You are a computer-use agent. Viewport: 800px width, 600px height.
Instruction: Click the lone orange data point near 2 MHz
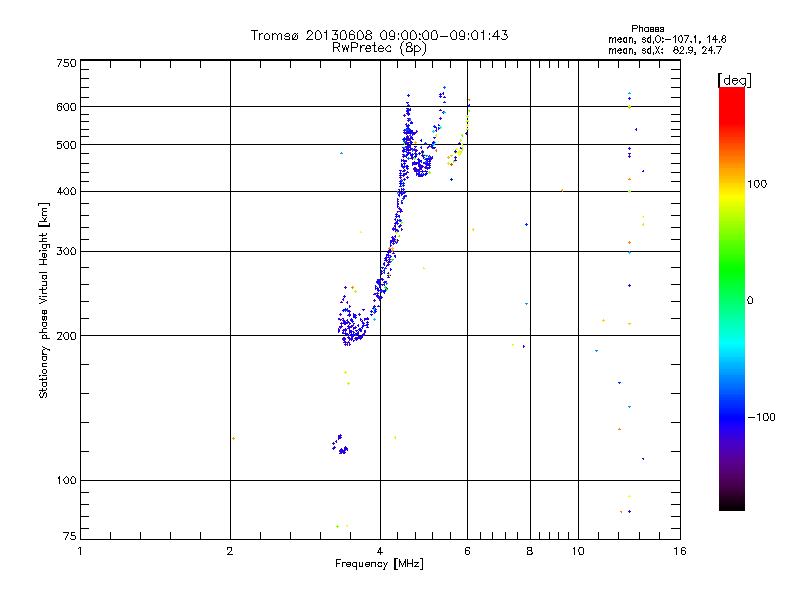pyautogui.click(x=233, y=438)
